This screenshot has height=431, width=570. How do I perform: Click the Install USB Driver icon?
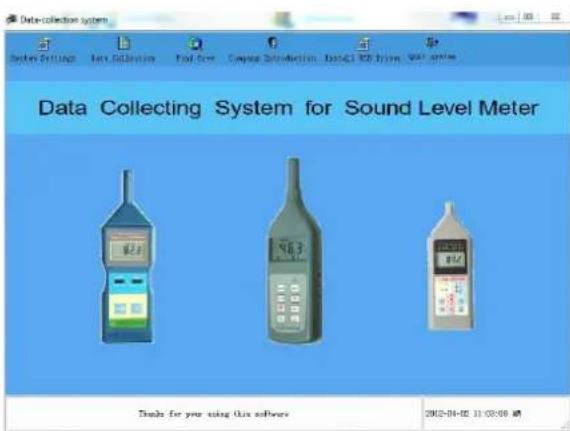click(363, 44)
